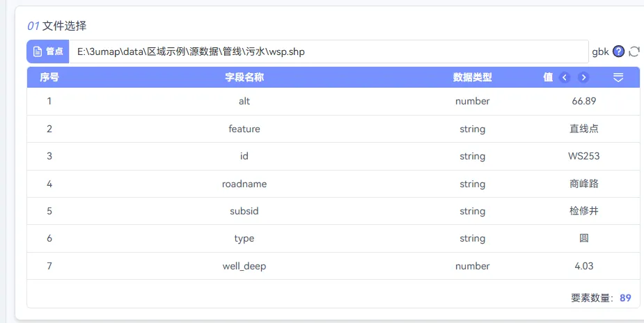Select the gbk encoding label

click(600, 52)
